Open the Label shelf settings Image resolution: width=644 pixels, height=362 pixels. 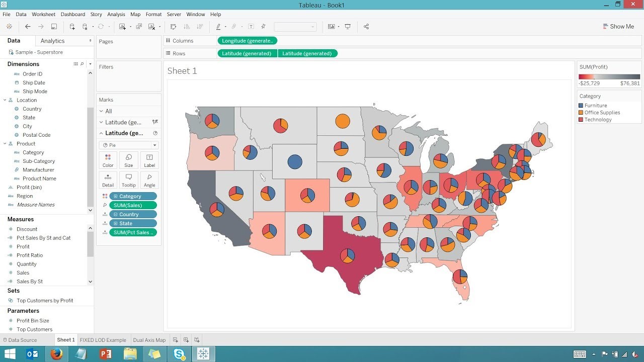[149, 160]
